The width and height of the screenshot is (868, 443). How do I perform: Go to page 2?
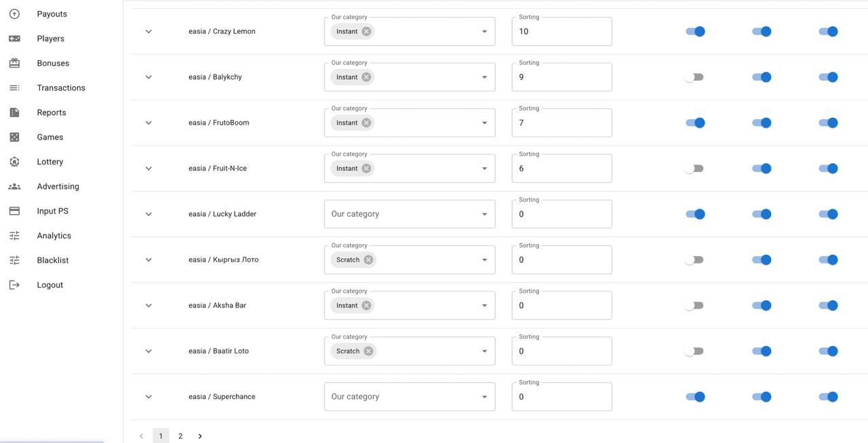pos(180,436)
